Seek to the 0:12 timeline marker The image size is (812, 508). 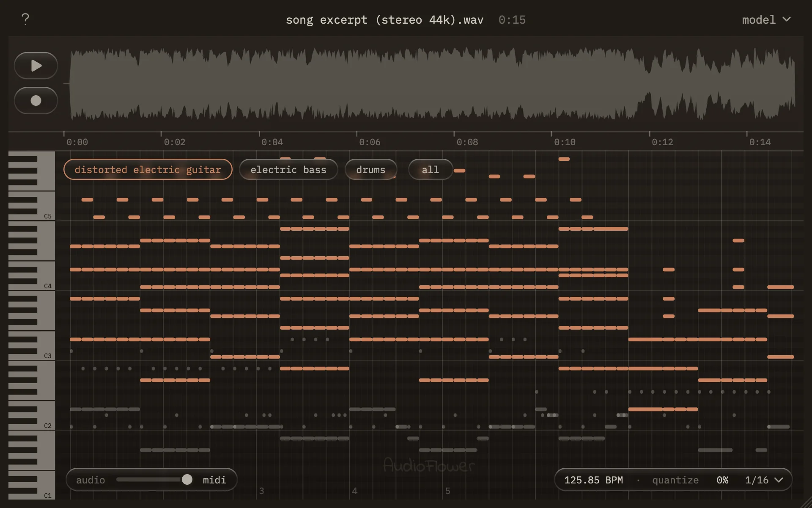pyautogui.click(x=662, y=142)
